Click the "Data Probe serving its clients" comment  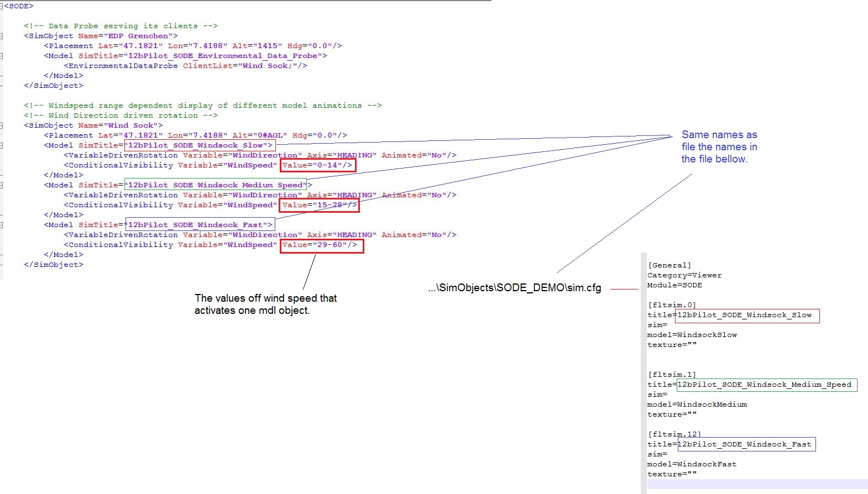coord(121,26)
